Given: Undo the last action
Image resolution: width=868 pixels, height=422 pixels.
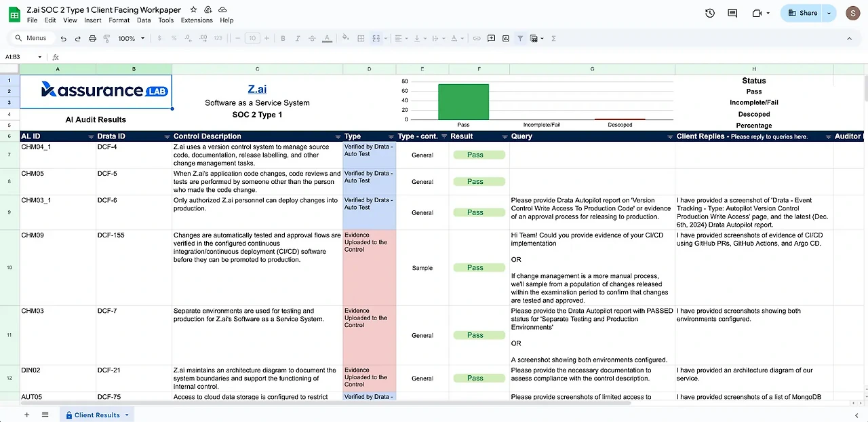Looking at the screenshot, I should click(64, 39).
